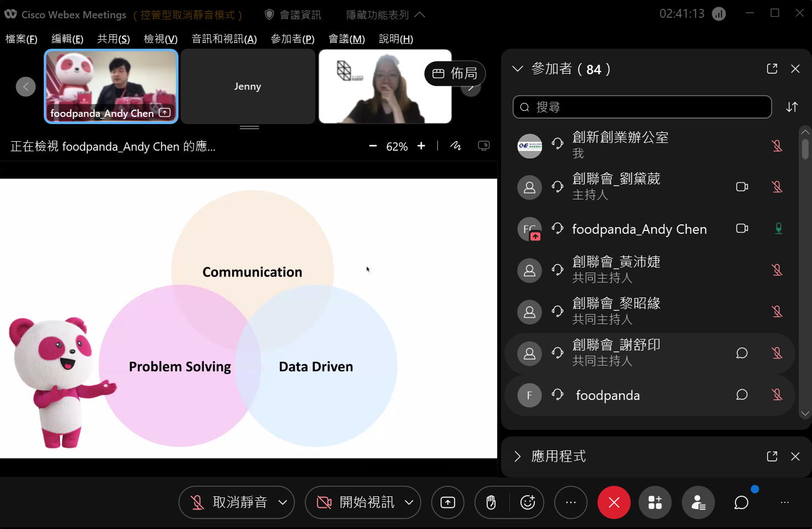Toggle mute for 創聯會_謝舒印
812x529 pixels.
778,353
